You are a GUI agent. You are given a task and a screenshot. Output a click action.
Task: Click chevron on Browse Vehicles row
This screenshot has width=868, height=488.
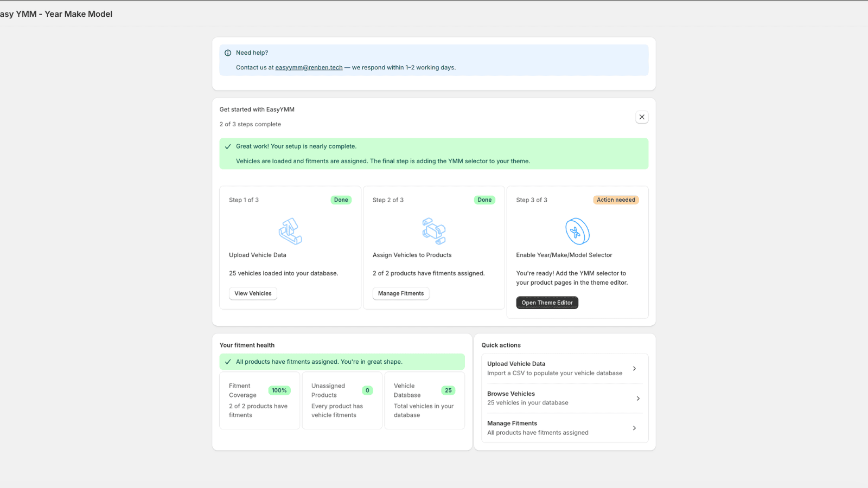(638, 399)
